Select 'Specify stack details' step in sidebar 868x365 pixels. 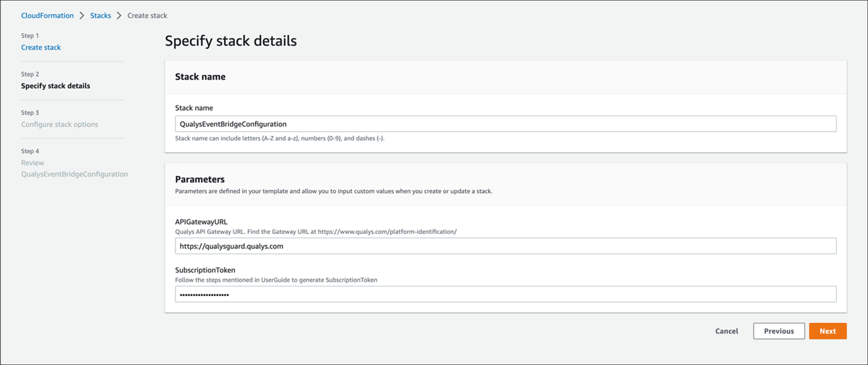pos(56,86)
